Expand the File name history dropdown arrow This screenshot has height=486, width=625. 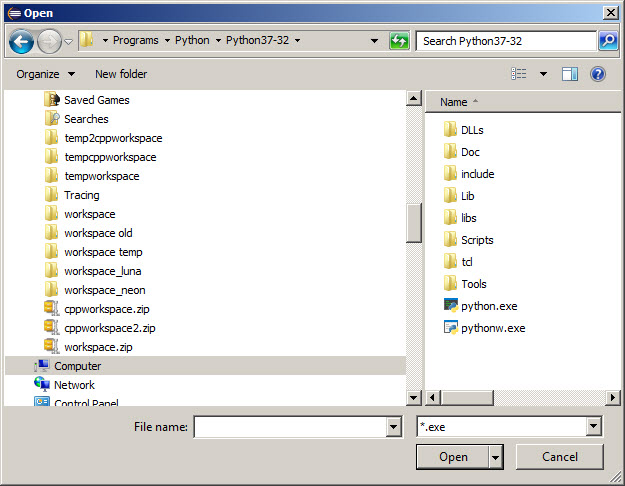point(393,427)
